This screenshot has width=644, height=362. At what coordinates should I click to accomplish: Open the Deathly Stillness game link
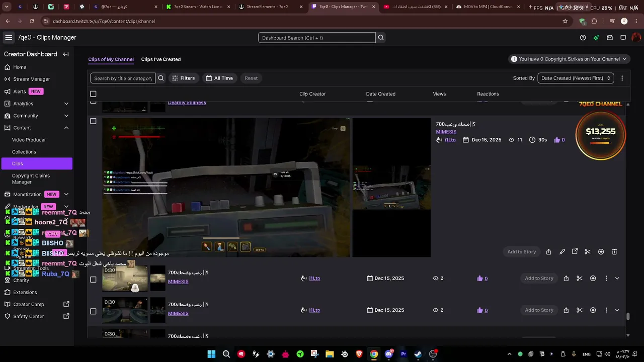(x=187, y=103)
